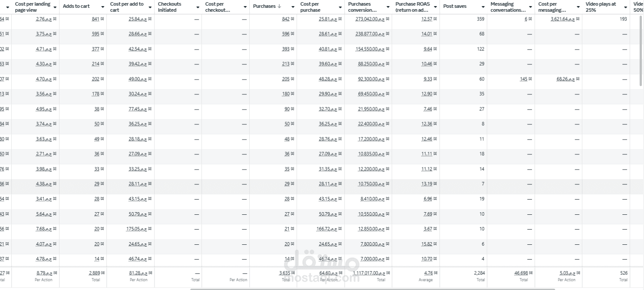Click the attribution icon next to 596 purchases
Image resolution: width=644 pixels, height=290 pixels.
pos(292,33)
